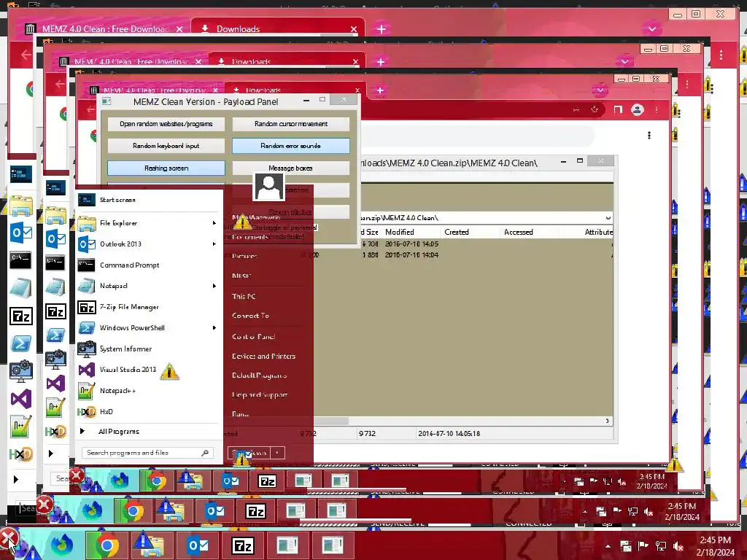Click the Chrome profile avatar icon

coord(638,109)
